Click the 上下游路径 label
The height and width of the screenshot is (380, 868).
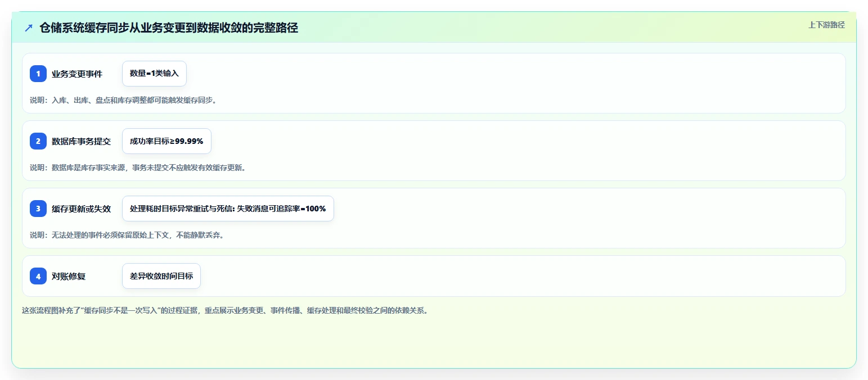(x=826, y=25)
